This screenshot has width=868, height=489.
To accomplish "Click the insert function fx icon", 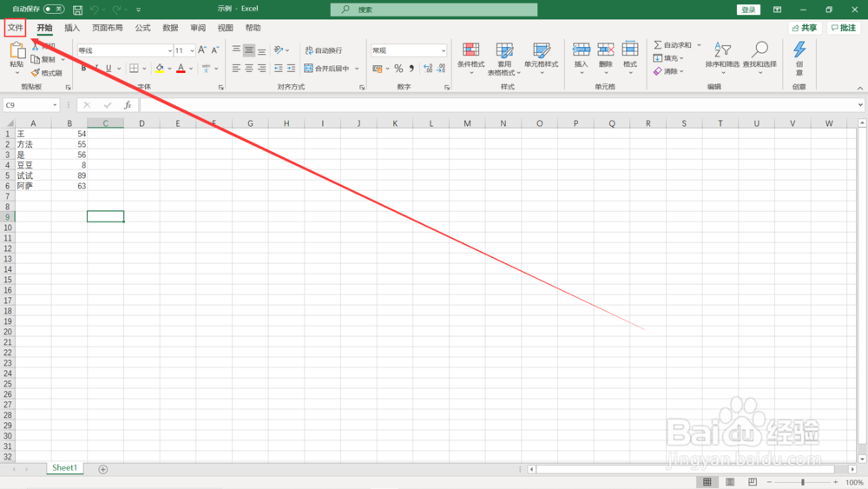I will point(128,105).
